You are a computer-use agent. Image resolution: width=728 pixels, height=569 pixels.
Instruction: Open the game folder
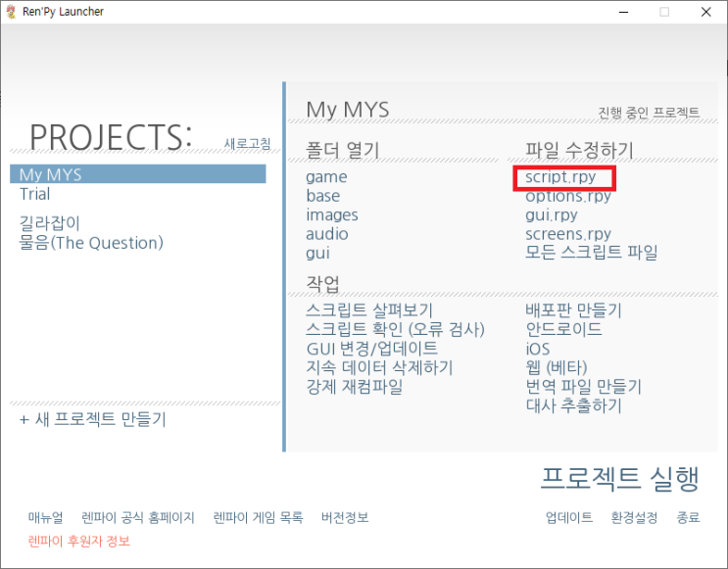click(x=326, y=177)
